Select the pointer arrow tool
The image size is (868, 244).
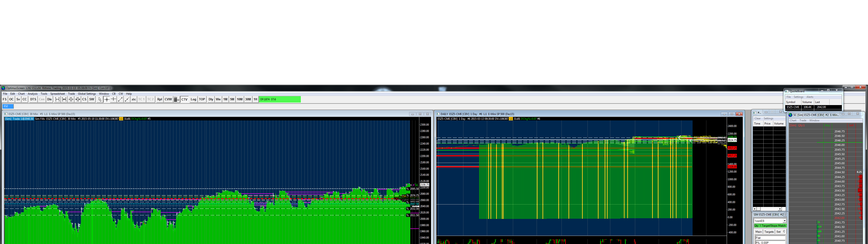click(100, 99)
